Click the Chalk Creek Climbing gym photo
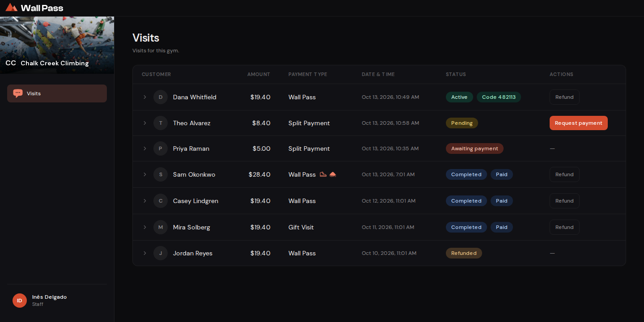 click(x=57, y=45)
